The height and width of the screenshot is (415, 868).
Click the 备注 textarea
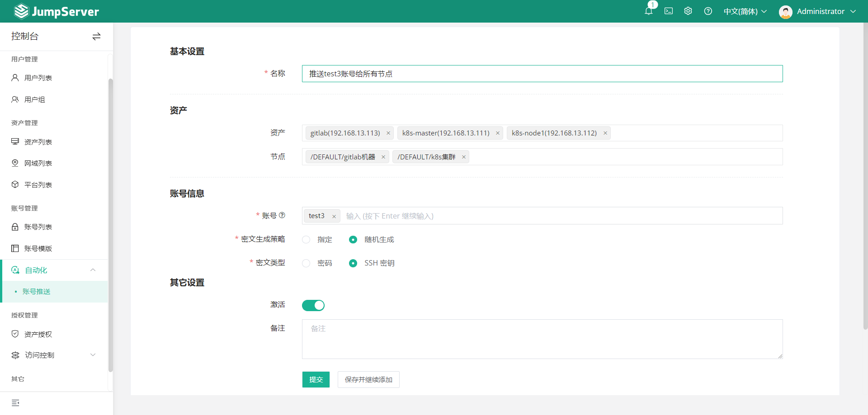[542, 339]
